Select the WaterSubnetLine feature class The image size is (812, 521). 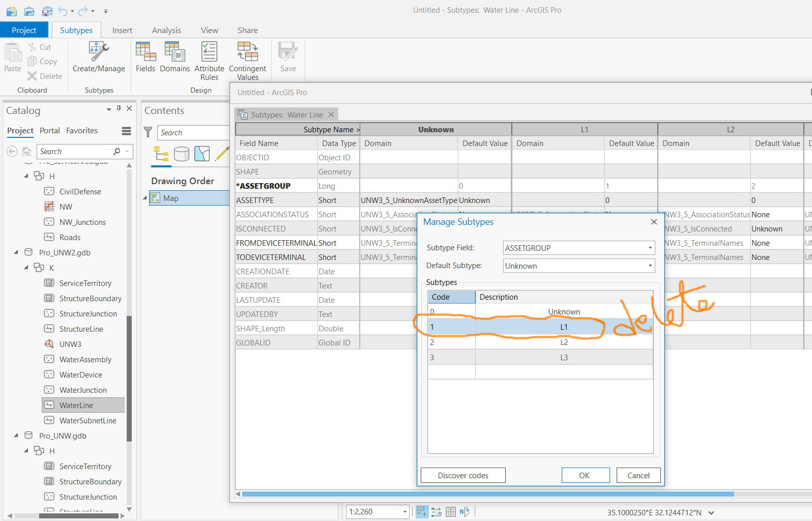(x=88, y=420)
